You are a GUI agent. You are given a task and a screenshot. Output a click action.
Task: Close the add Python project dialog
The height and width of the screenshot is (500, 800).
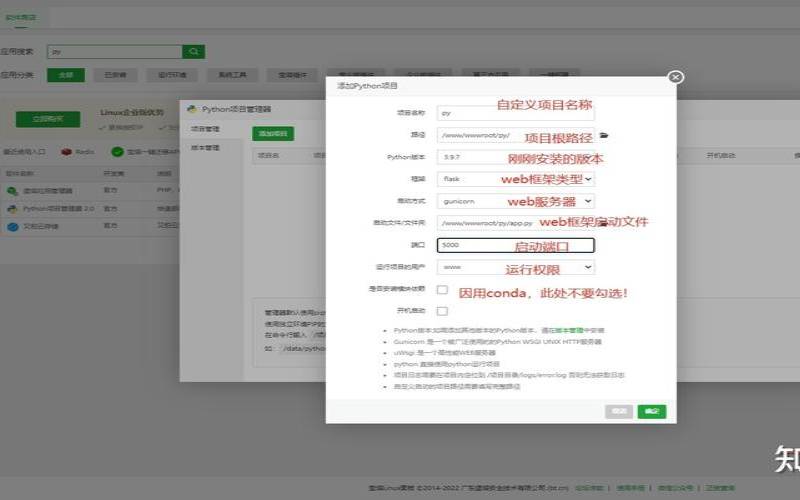676,77
